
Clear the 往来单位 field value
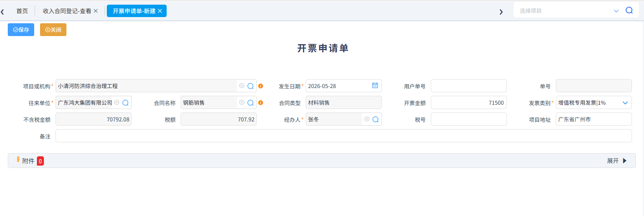(x=117, y=102)
